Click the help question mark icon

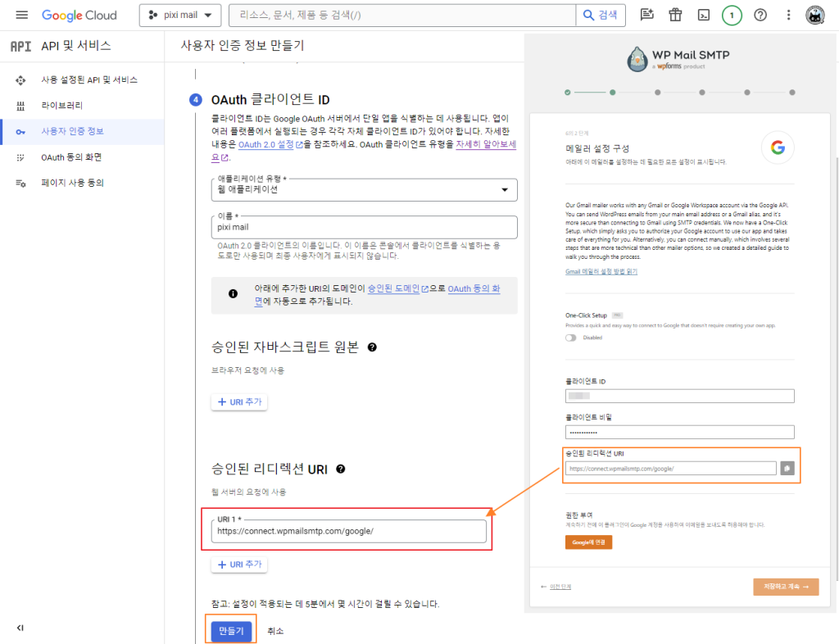760,15
